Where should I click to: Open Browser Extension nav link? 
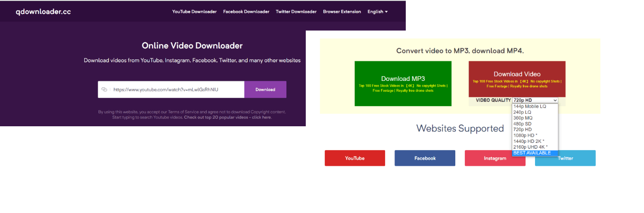[342, 12]
